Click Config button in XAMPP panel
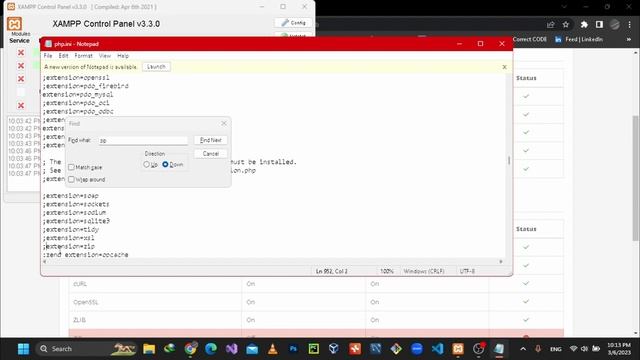 click(293, 23)
